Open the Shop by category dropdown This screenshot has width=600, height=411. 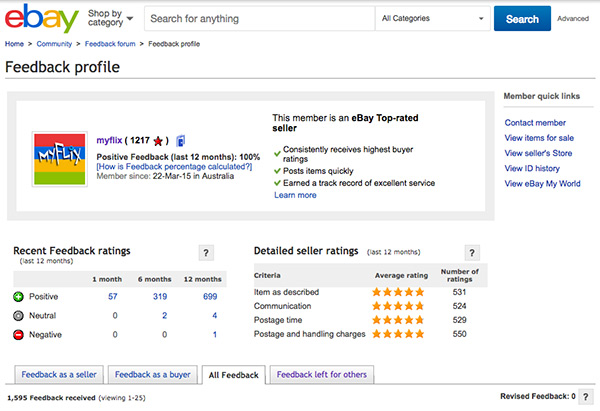[110, 18]
